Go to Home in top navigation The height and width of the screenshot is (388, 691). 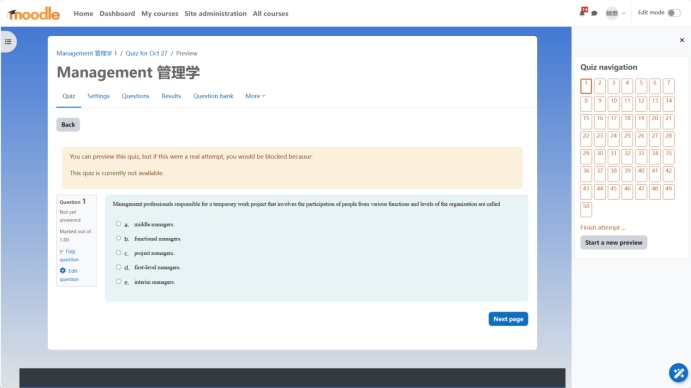click(83, 14)
